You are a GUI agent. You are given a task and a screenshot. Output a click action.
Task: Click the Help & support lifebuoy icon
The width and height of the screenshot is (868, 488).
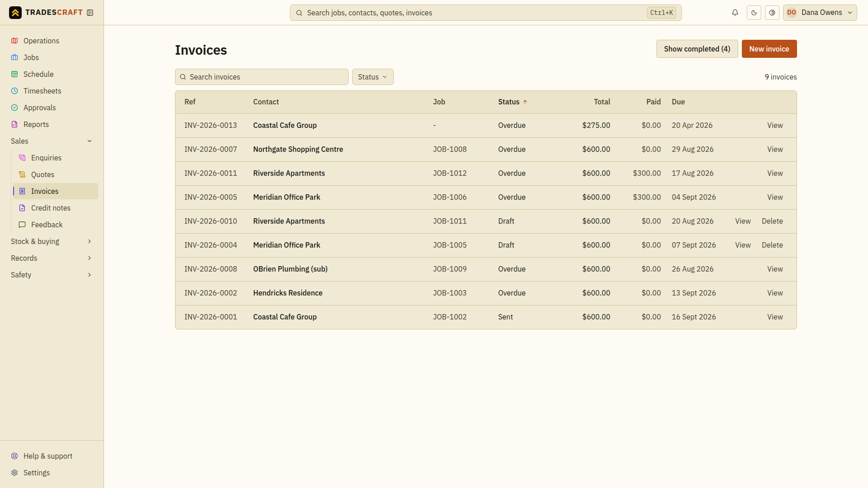14,456
